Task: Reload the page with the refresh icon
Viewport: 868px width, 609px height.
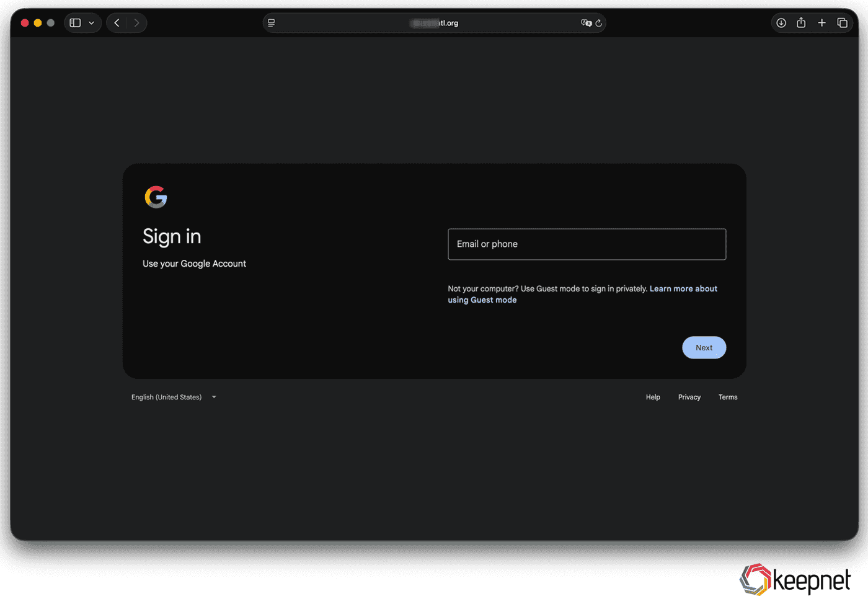Action: 599,23
